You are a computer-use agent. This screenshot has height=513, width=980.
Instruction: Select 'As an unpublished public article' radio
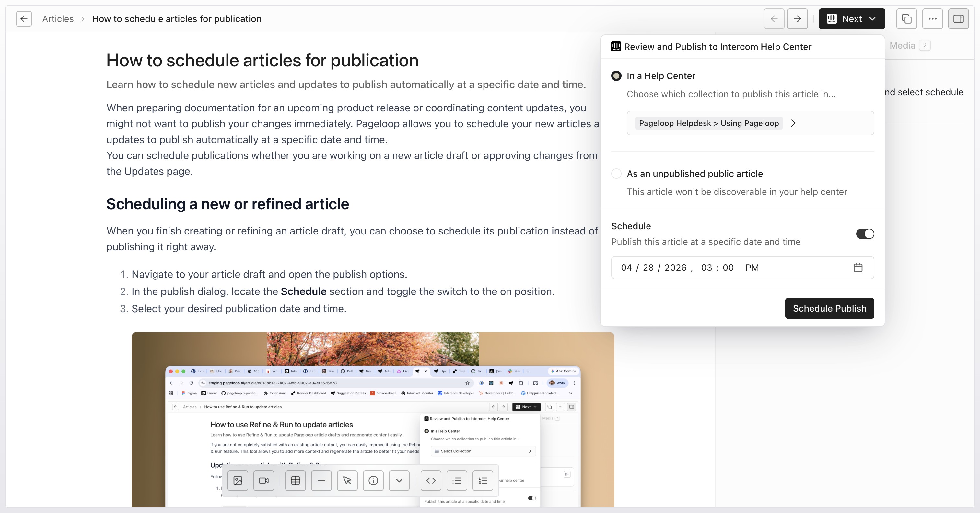616,173
